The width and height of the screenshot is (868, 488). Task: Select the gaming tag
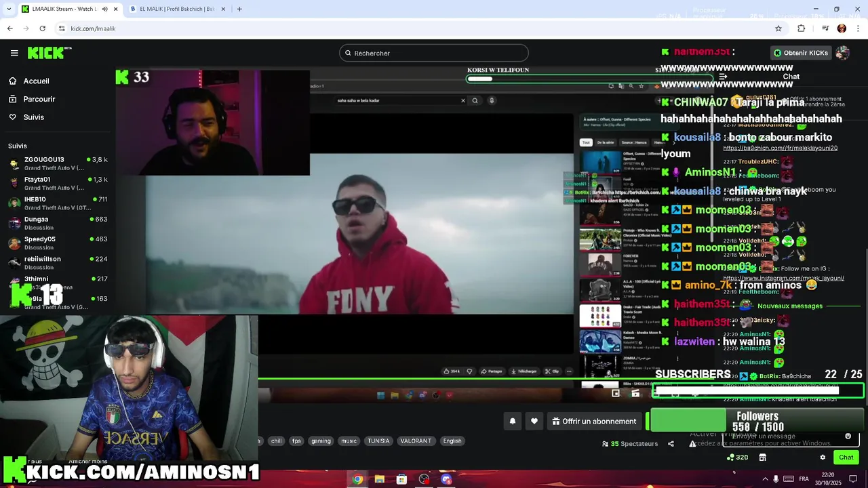click(321, 441)
